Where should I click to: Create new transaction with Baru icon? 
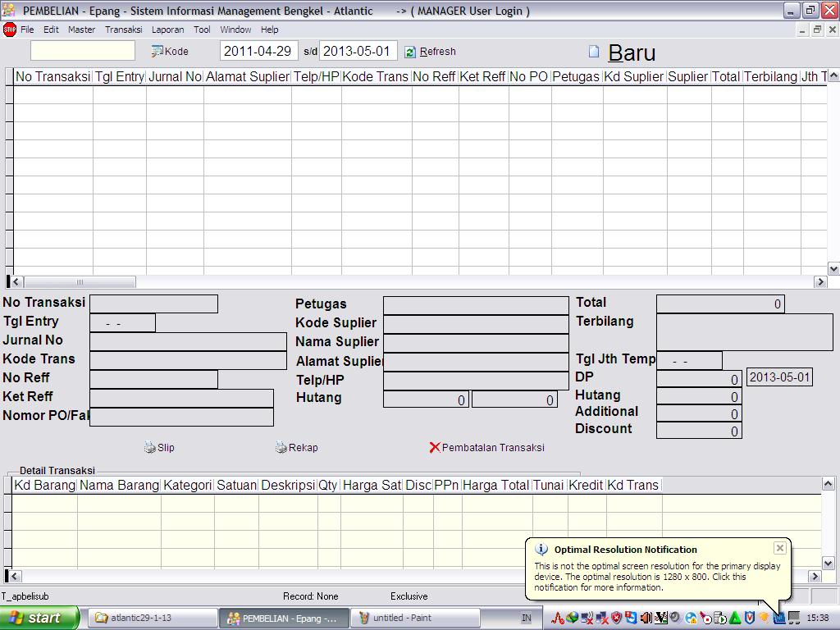point(594,52)
